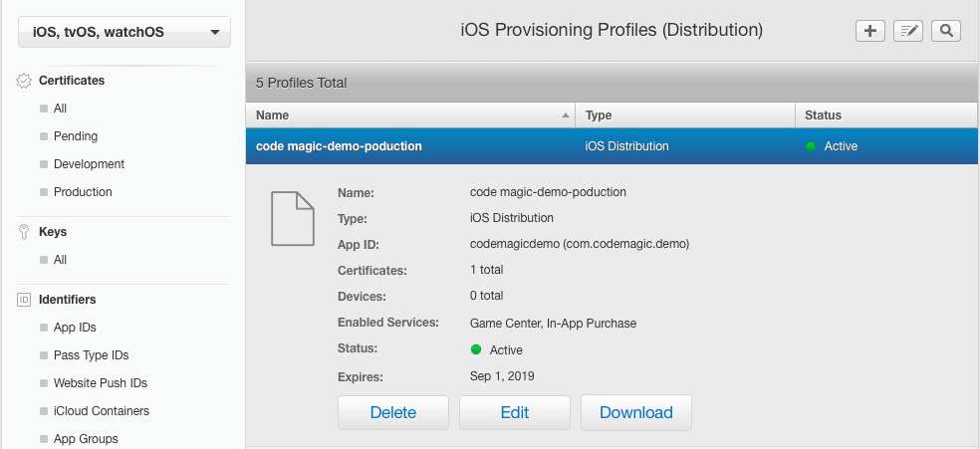Open App IDs under Identifiers
Screen dimensions: 980x449
point(75,328)
